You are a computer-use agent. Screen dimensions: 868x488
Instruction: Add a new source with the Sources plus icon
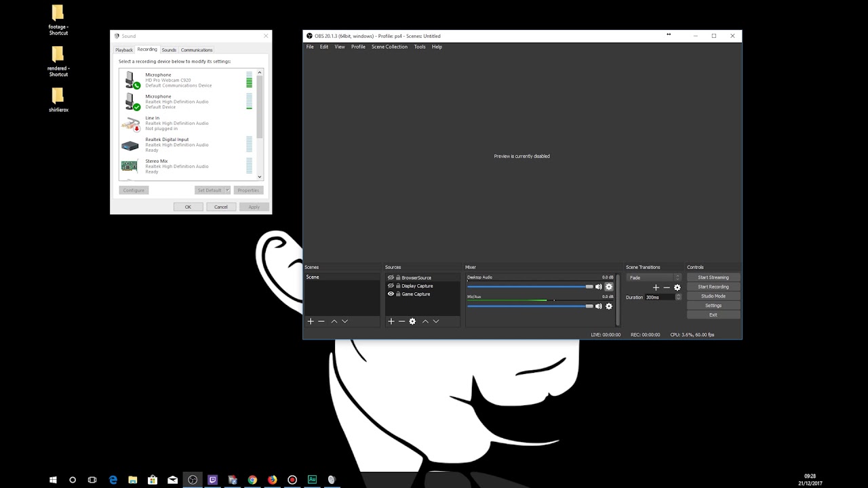point(391,321)
